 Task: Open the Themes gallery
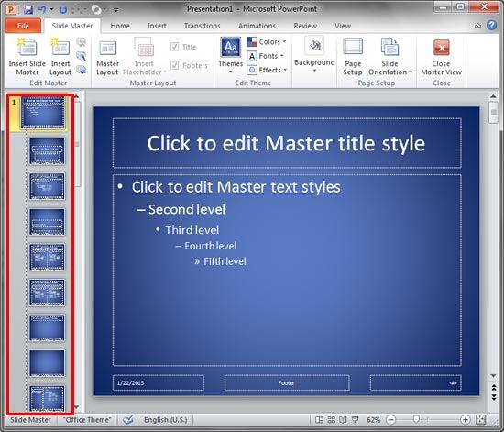click(230, 55)
